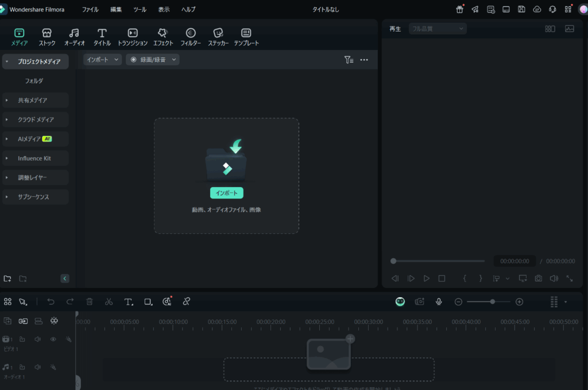Click the microphone voiceover icon
Viewport: 588px width, 390px height.
439,302
